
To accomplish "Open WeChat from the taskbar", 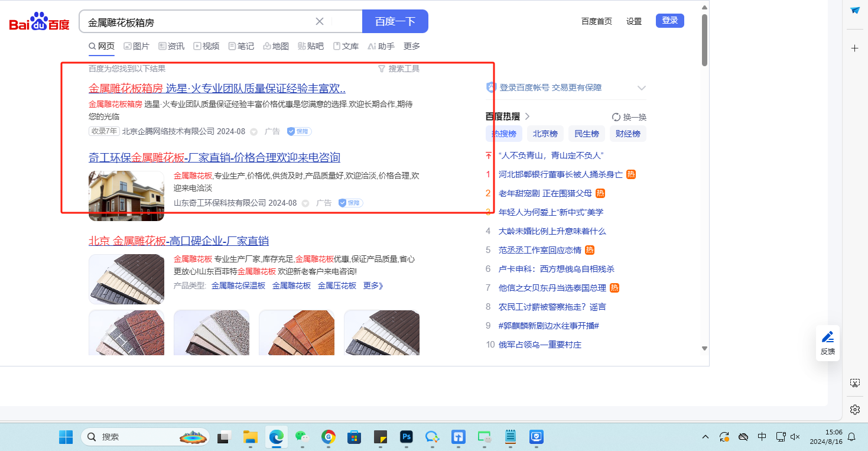I will pos(302,437).
